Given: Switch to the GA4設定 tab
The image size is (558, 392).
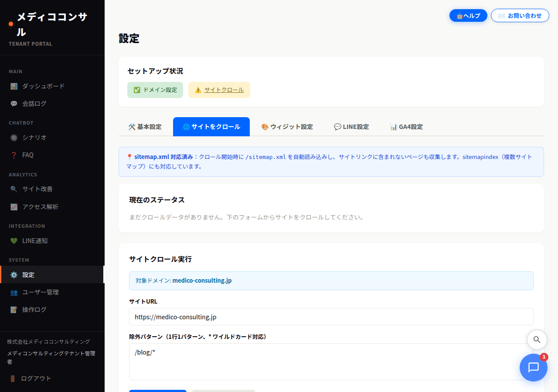Looking at the screenshot, I should coord(406,126).
